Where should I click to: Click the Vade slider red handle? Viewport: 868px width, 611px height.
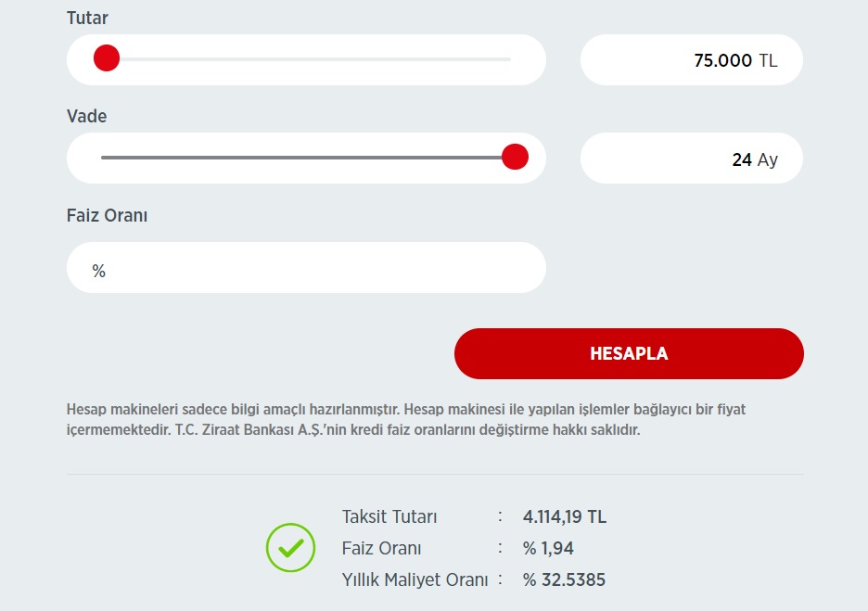(515, 157)
